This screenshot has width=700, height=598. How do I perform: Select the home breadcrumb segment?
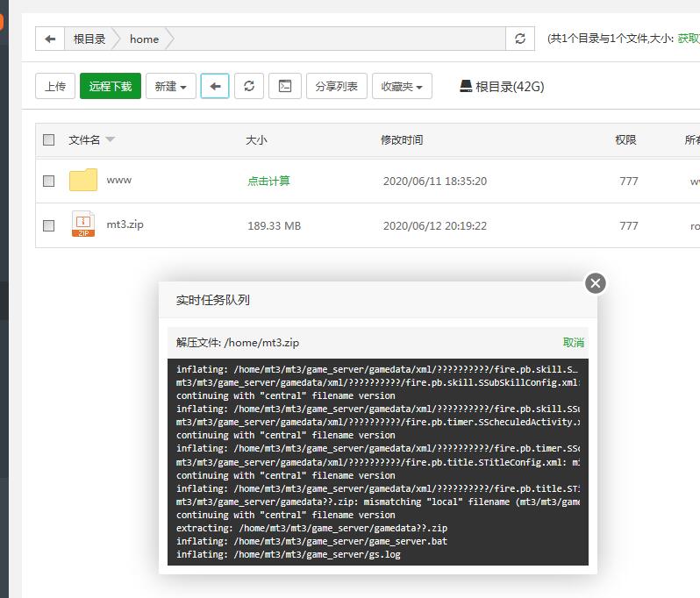click(144, 39)
